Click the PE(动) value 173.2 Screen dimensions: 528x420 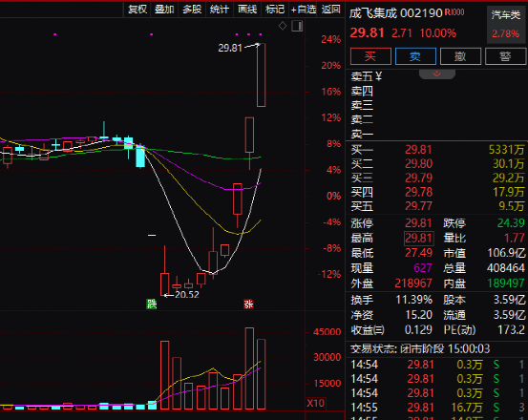click(x=511, y=330)
